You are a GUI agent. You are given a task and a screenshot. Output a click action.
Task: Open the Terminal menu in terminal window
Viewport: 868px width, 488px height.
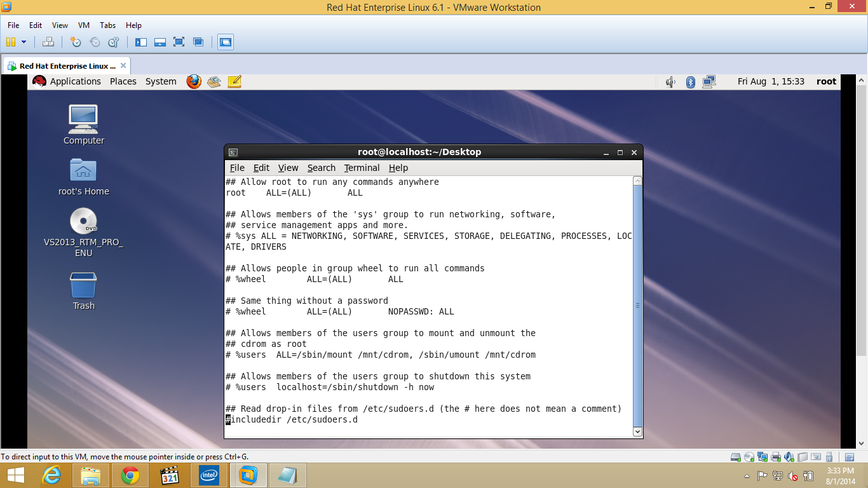(x=362, y=168)
